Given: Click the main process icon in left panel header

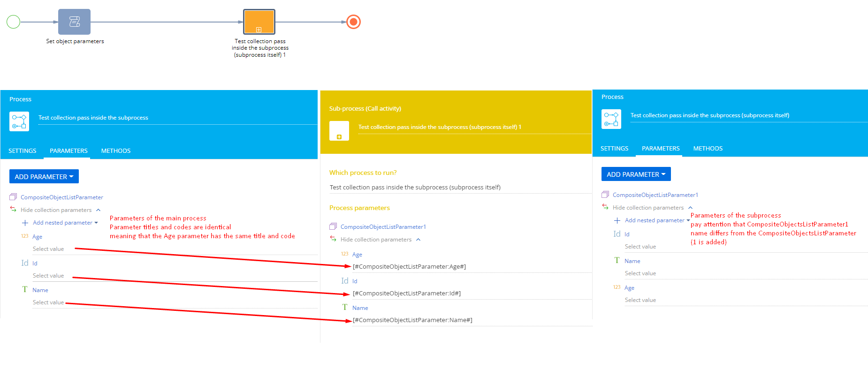Looking at the screenshot, I should [19, 121].
